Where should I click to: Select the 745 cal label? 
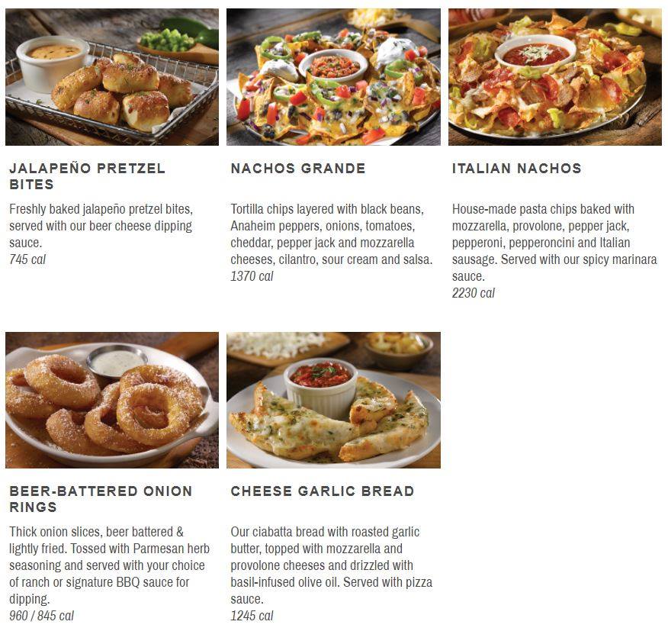coord(27,259)
